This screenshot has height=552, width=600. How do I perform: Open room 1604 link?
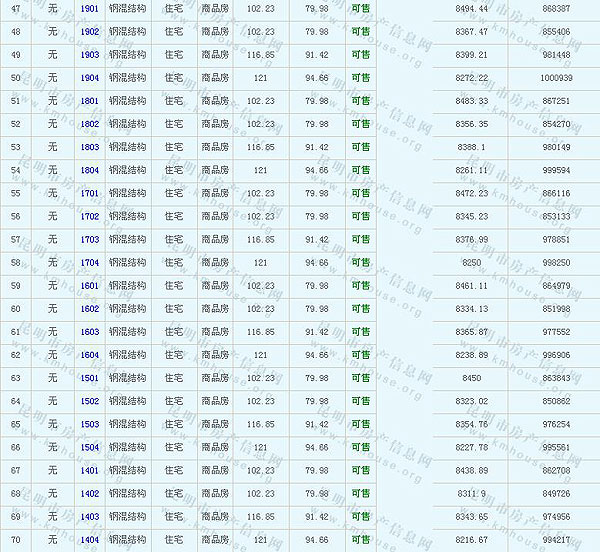(x=90, y=354)
